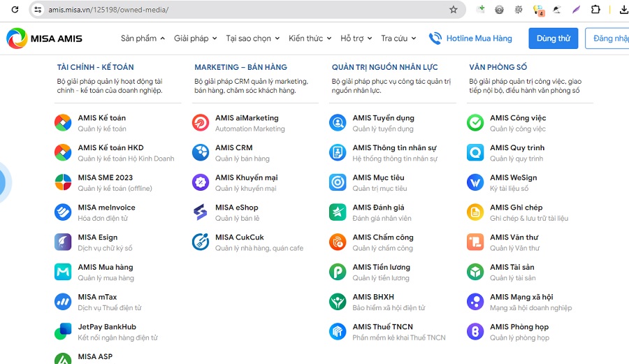Image resolution: width=629 pixels, height=364 pixels.
Task: Click the AMIS CRM icon
Action: [200, 152]
